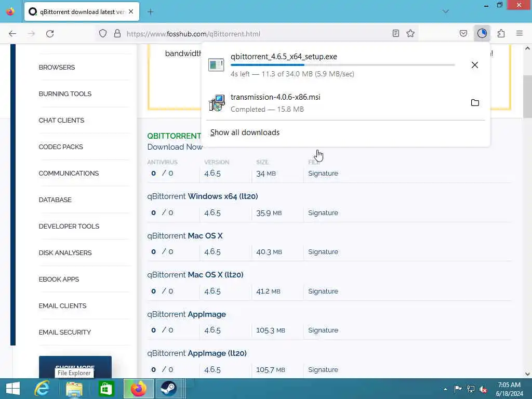Open Signature for the 41.2 MB file

click(x=323, y=291)
